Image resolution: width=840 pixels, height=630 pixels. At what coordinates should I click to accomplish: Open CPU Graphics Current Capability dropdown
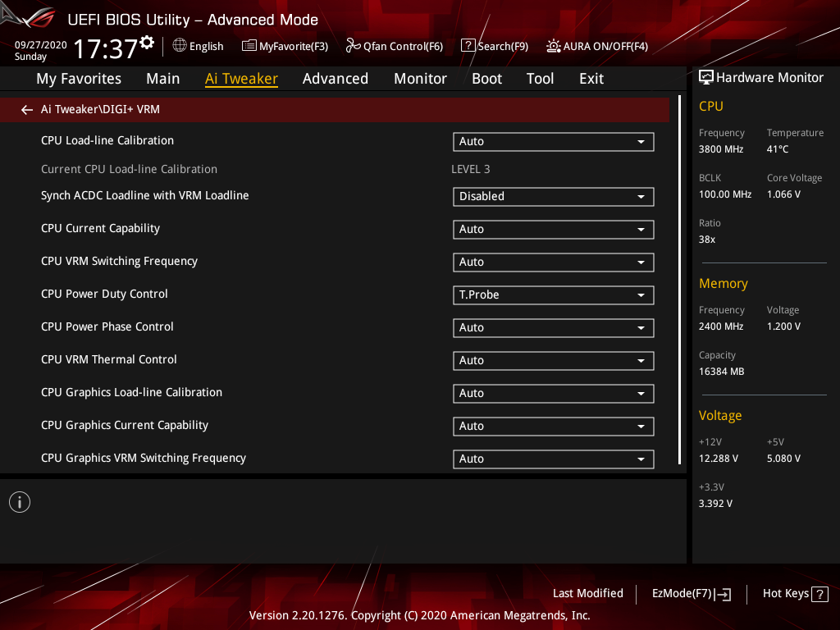[x=554, y=427]
